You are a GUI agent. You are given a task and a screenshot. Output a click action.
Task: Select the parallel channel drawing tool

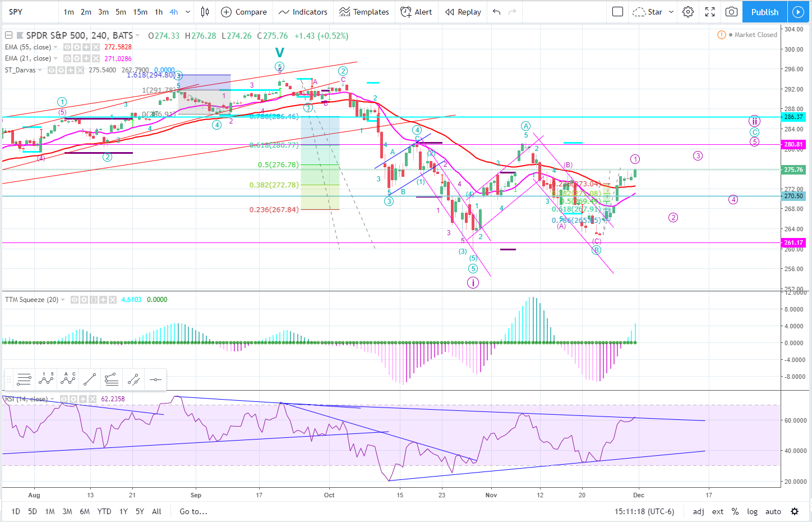coord(133,379)
